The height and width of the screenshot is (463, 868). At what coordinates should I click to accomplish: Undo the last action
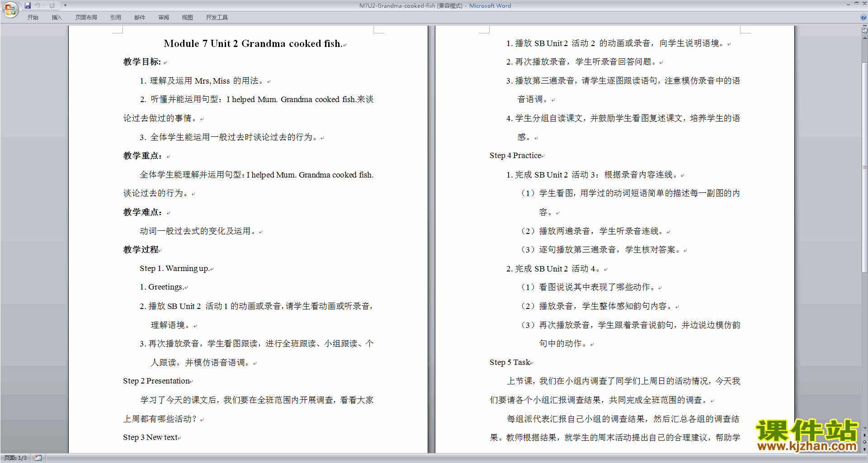38,5
